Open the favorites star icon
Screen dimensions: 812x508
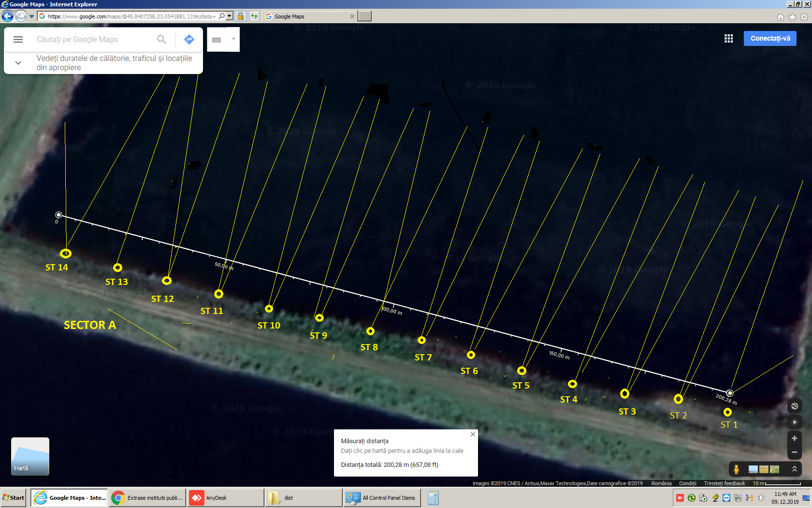(x=792, y=17)
